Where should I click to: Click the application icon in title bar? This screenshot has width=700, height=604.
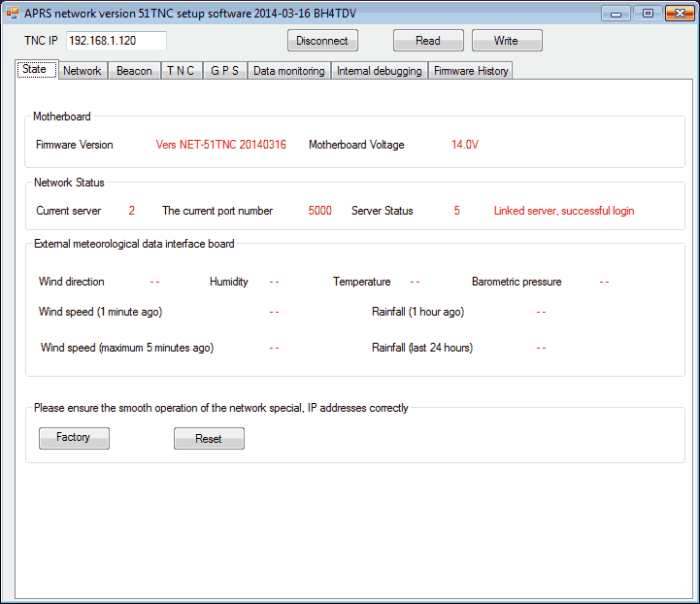pyautogui.click(x=13, y=13)
